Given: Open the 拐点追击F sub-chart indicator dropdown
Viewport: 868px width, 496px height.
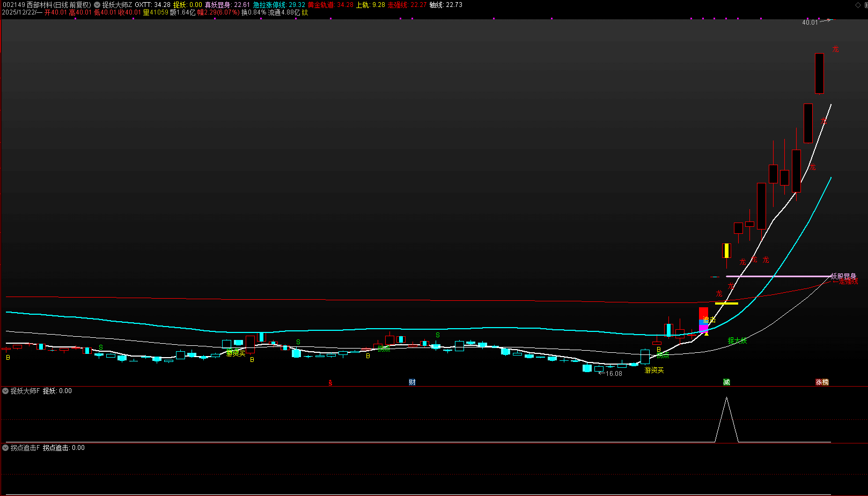Looking at the screenshot, I should 5,448.
